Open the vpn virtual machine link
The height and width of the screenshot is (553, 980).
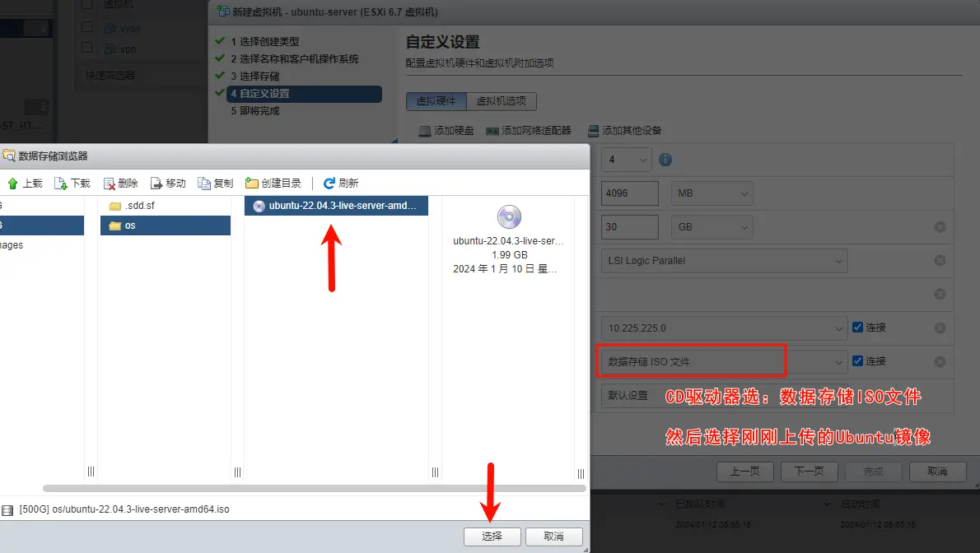coord(128,49)
